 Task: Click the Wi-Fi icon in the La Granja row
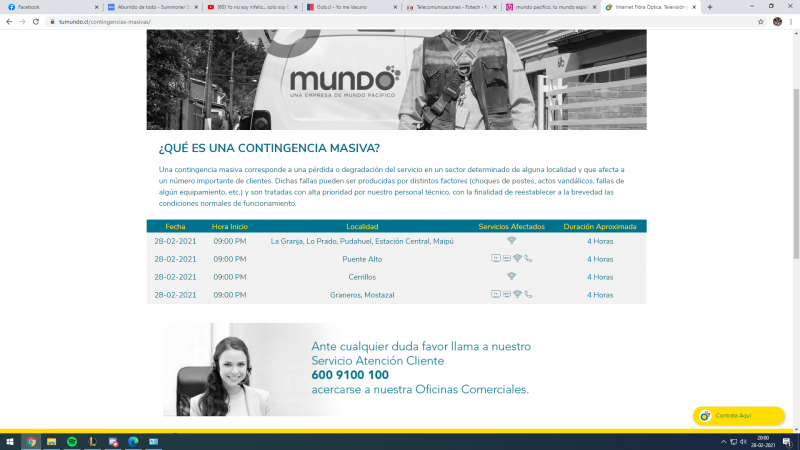pyautogui.click(x=511, y=240)
